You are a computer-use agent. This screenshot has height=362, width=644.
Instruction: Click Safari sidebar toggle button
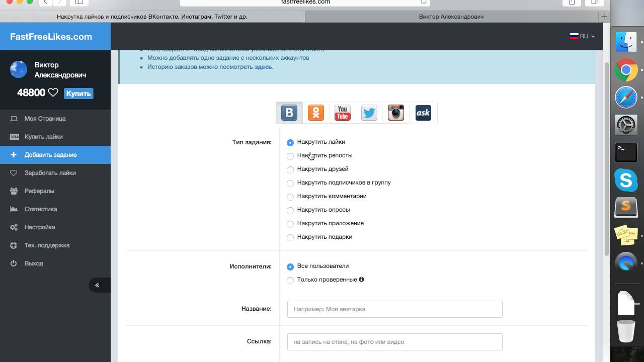[79, 3]
